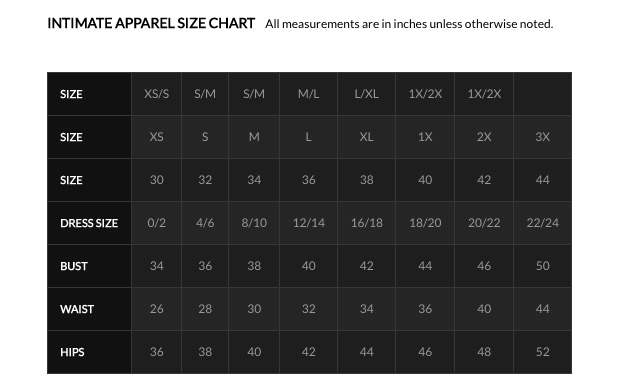Select the 3X size cell
The height and width of the screenshot is (391, 627).
[x=542, y=137]
